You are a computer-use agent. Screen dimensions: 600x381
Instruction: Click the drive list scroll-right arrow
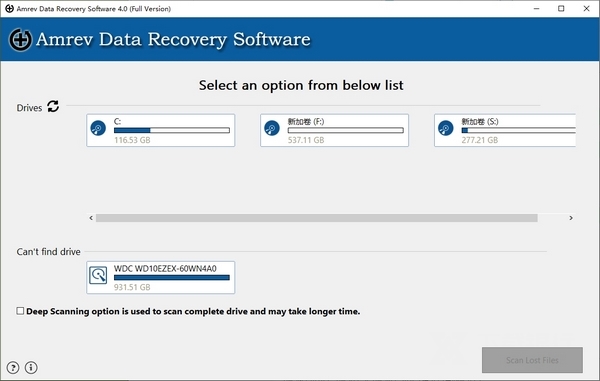[x=571, y=218]
